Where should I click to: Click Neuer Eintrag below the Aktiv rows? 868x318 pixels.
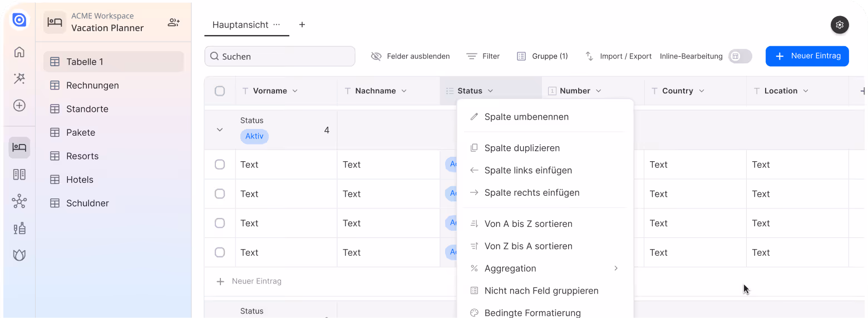pyautogui.click(x=249, y=281)
